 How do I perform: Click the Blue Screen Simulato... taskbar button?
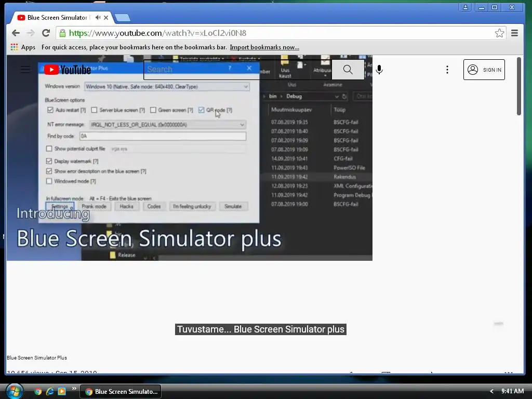point(121,392)
